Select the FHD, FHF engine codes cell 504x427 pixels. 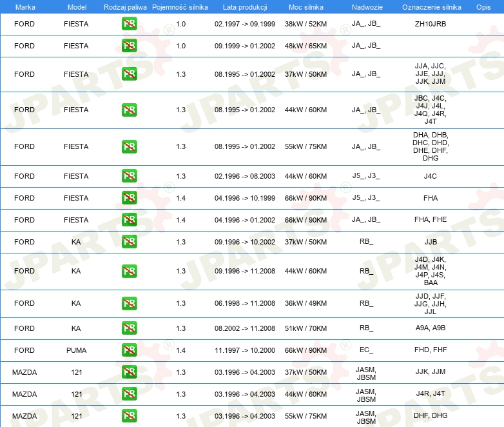pyautogui.click(x=431, y=350)
